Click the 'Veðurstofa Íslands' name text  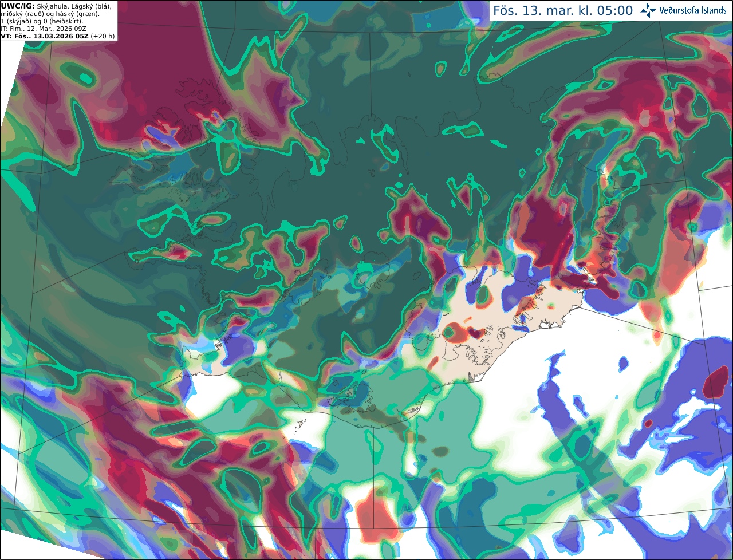click(x=693, y=10)
